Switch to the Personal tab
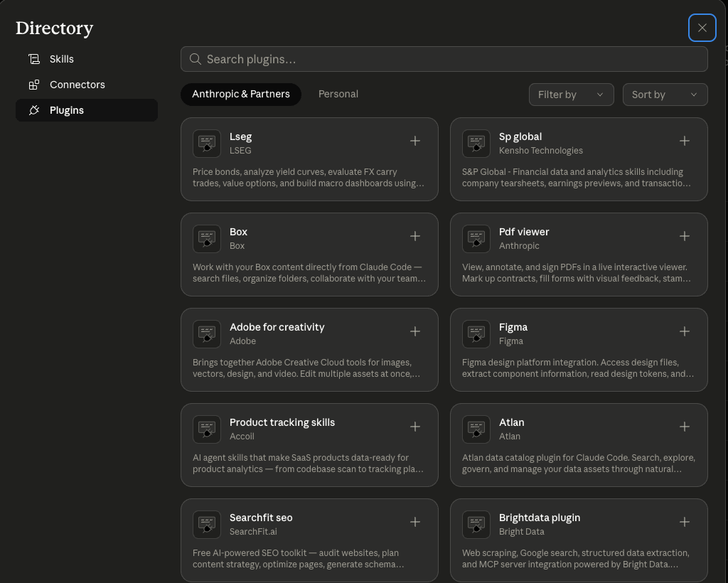The height and width of the screenshot is (583, 728). pyautogui.click(x=338, y=95)
